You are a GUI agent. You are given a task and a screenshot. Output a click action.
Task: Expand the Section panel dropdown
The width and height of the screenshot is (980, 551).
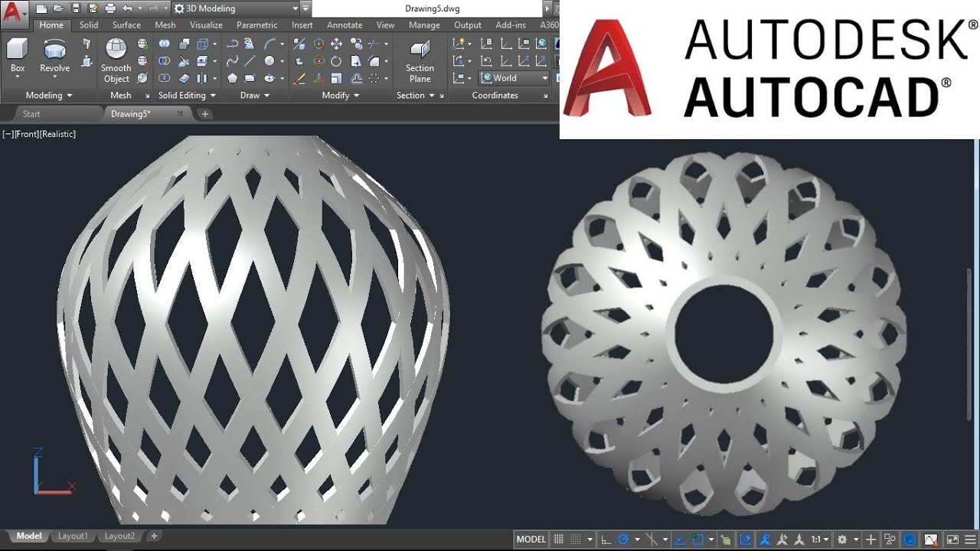(415, 96)
